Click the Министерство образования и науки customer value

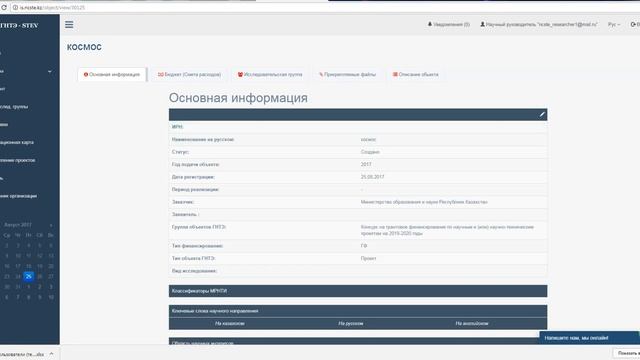pyautogui.click(x=424, y=202)
